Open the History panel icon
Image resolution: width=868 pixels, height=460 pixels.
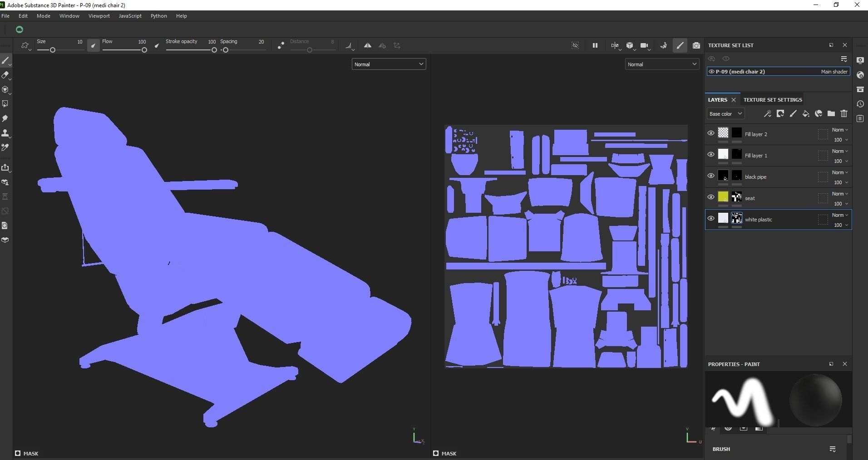[x=860, y=104]
